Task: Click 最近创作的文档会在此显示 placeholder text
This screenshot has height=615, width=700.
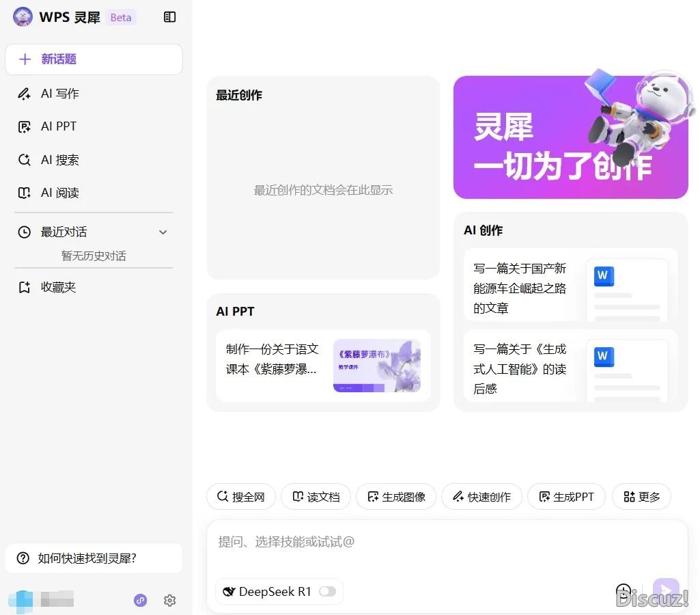Action: coord(323,190)
